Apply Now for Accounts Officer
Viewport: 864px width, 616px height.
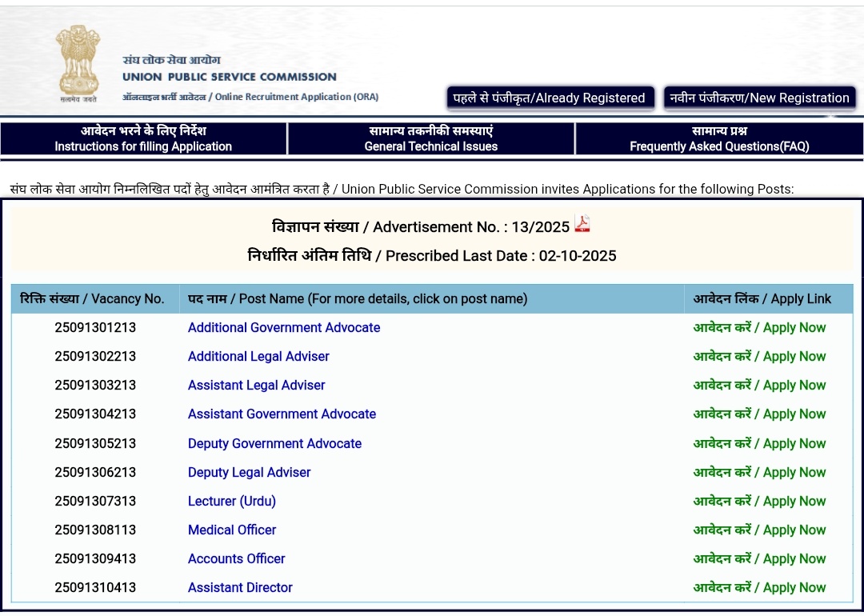(x=759, y=558)
